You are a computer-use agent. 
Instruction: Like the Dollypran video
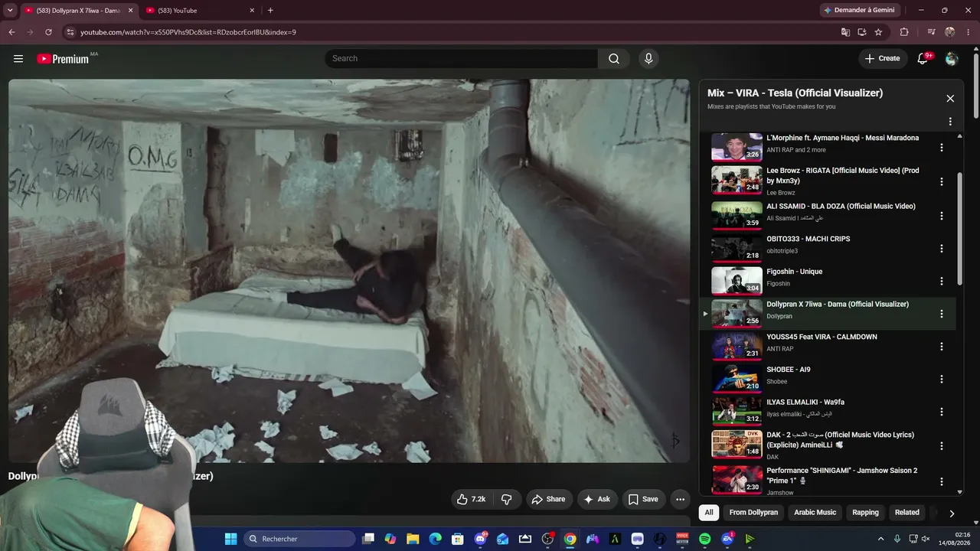(x=472, y=499)
